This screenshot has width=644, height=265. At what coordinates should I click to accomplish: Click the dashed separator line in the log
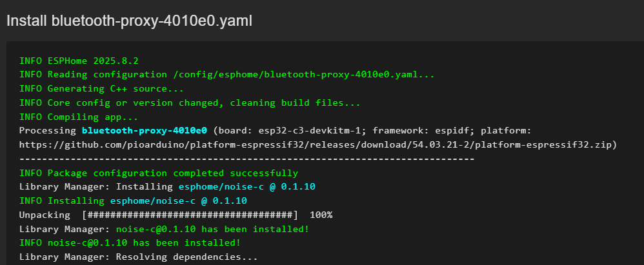pyautogui.click(x=247, y=159)
